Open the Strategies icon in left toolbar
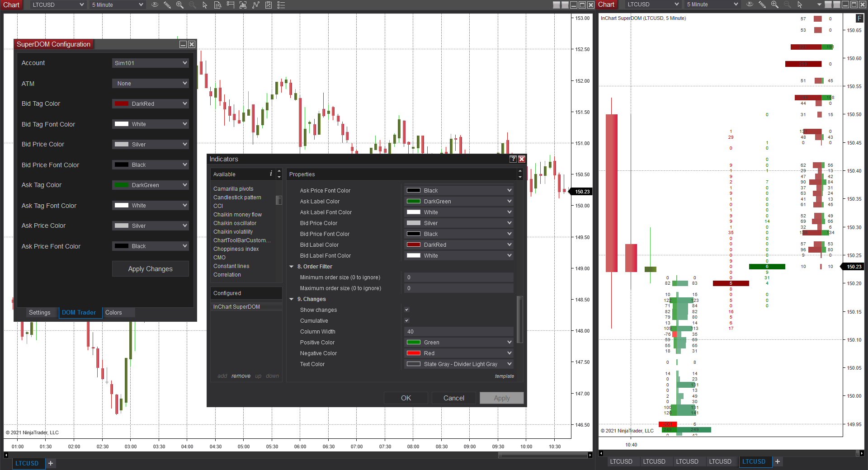 [269, 5]
